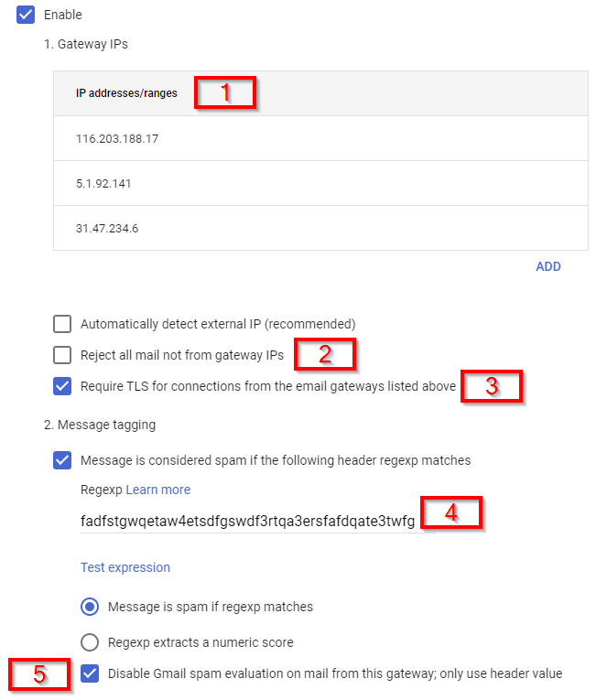Click the red annotation box numbered 2

(325, 354)
